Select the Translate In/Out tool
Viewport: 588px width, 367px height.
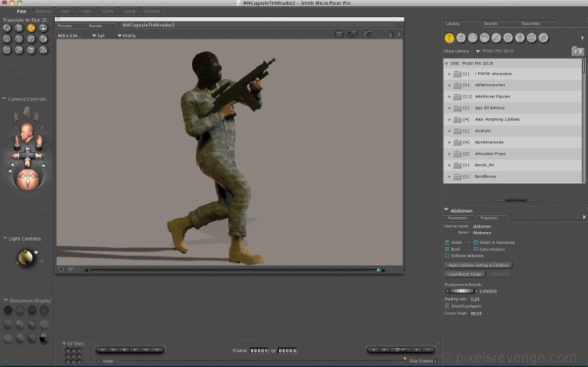[x=43, y=27]
